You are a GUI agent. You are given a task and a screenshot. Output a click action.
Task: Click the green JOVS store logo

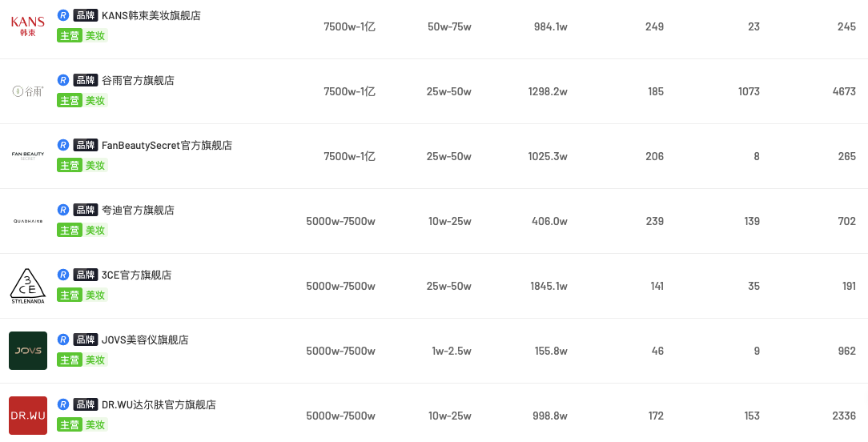tap(28, 351)
